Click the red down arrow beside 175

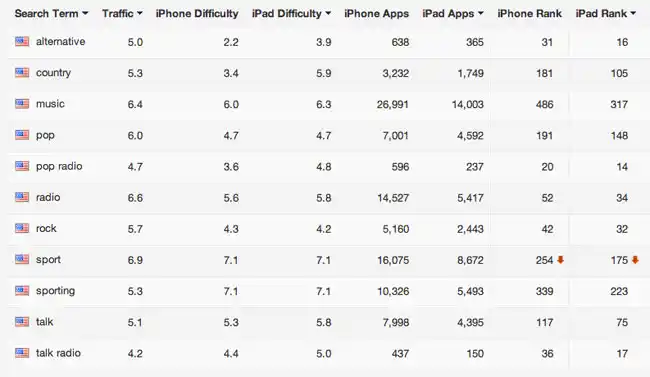pos(635,260)
